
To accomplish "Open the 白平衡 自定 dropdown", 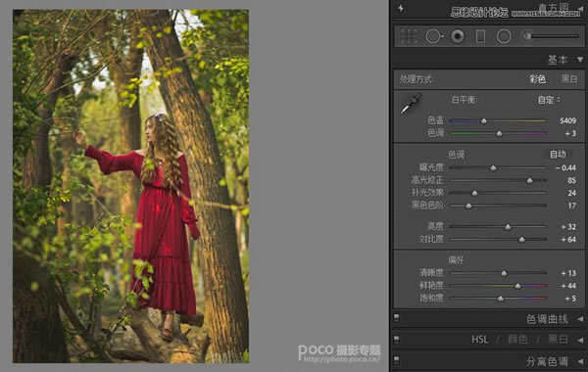I will tap(549, 100).
